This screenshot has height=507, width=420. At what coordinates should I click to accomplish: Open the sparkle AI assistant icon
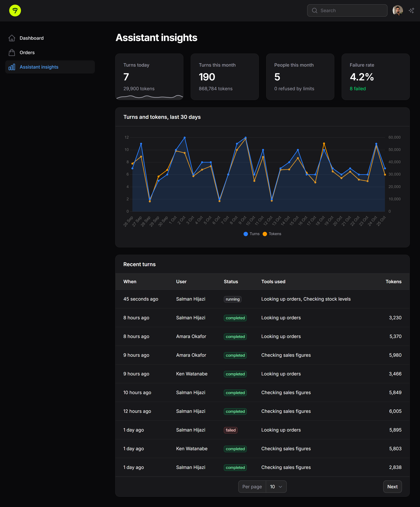click(411, 11)
